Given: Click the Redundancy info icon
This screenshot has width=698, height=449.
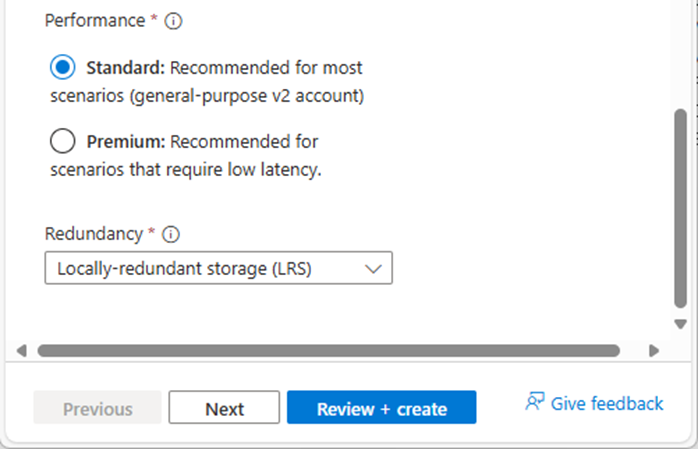Looking at the screenshot, I should tap(171, 234).
